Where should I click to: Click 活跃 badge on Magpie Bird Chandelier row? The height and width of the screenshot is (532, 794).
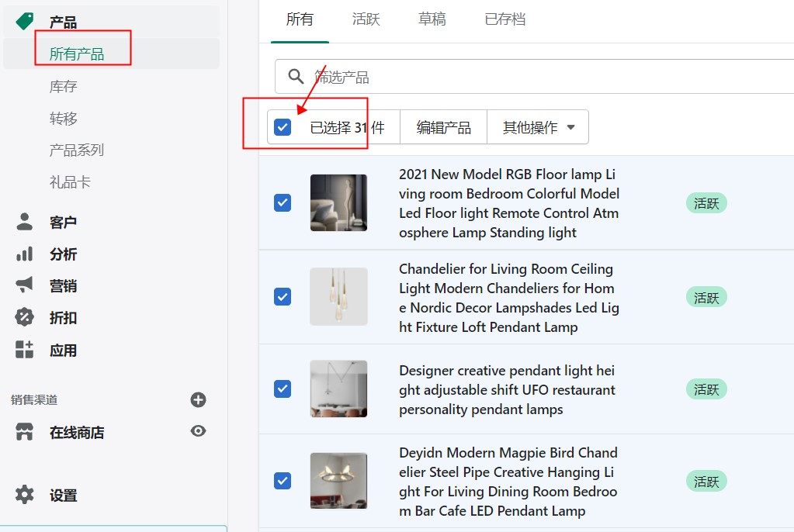click(706, 482)
